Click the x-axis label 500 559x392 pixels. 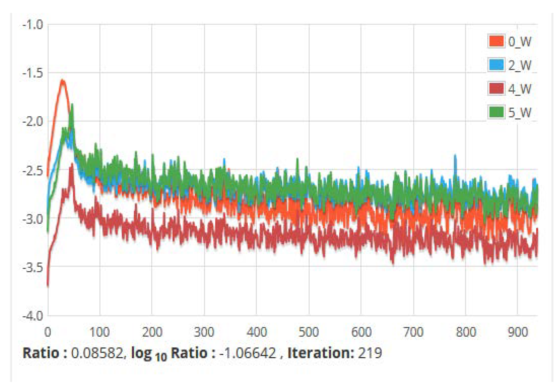309,332
